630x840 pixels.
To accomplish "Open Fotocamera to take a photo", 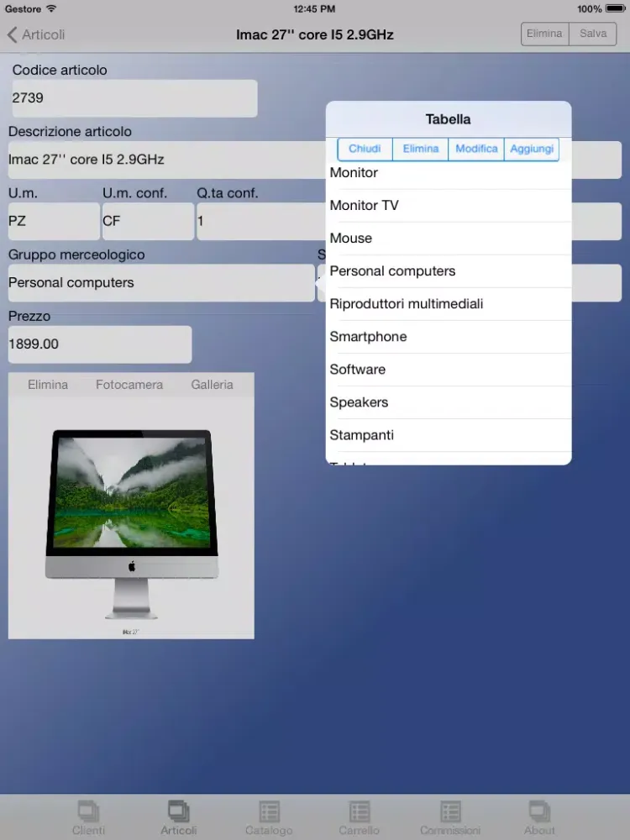I will coord(129,385).
